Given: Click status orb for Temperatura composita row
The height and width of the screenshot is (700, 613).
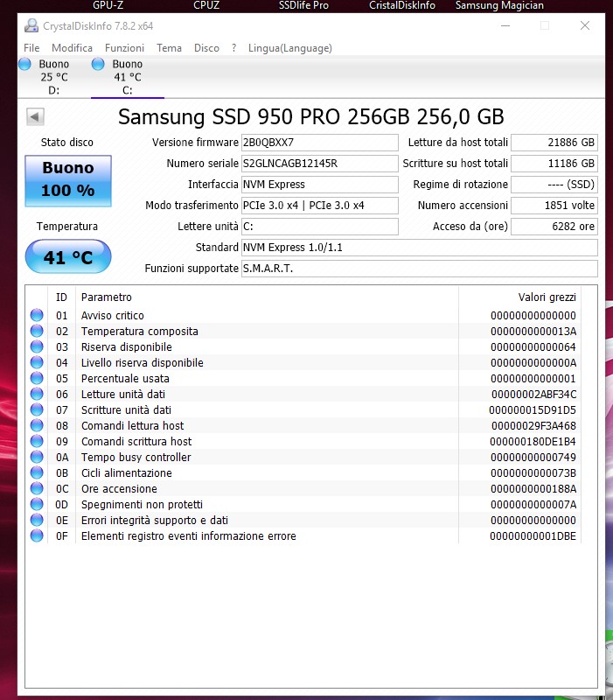Looking at the screenshot, I should (37, 331).
